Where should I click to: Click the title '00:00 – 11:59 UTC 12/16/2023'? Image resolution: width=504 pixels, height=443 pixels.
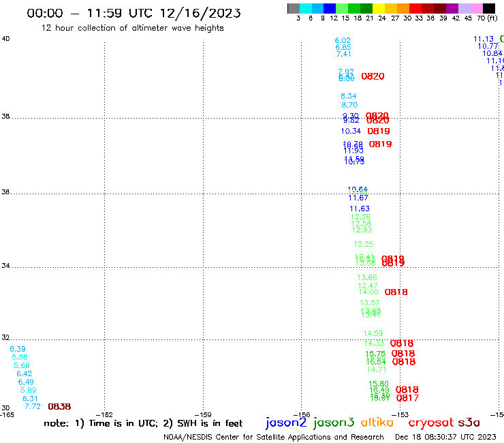133,13
